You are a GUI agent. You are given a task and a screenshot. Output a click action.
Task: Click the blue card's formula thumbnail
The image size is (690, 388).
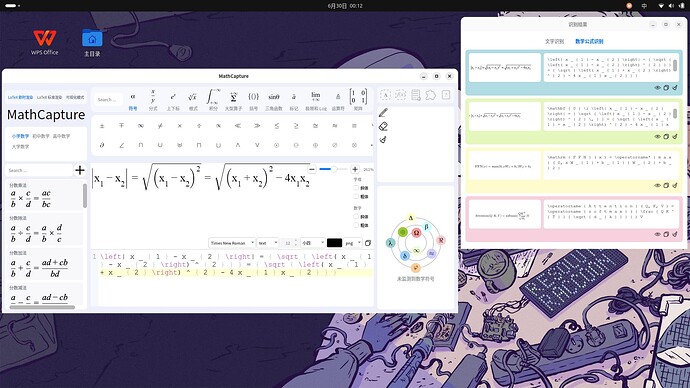click(x=505, y=67)
